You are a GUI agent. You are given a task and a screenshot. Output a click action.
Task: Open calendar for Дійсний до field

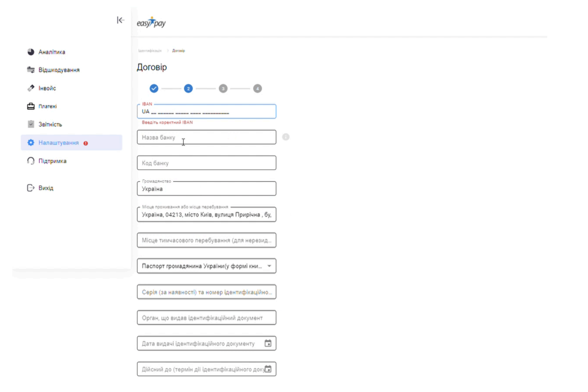pyautogui.click(x=268, y=369)
